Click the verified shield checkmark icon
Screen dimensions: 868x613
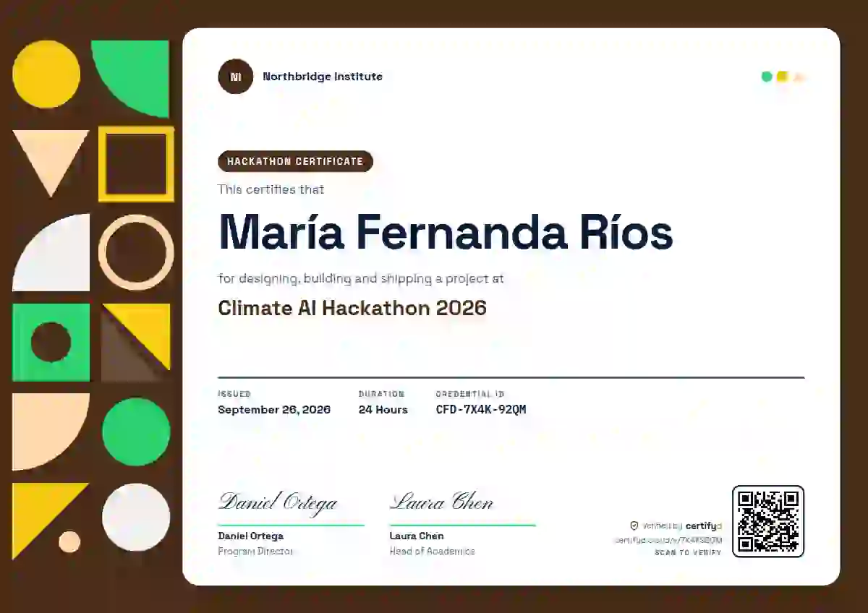tap(634, 526)
